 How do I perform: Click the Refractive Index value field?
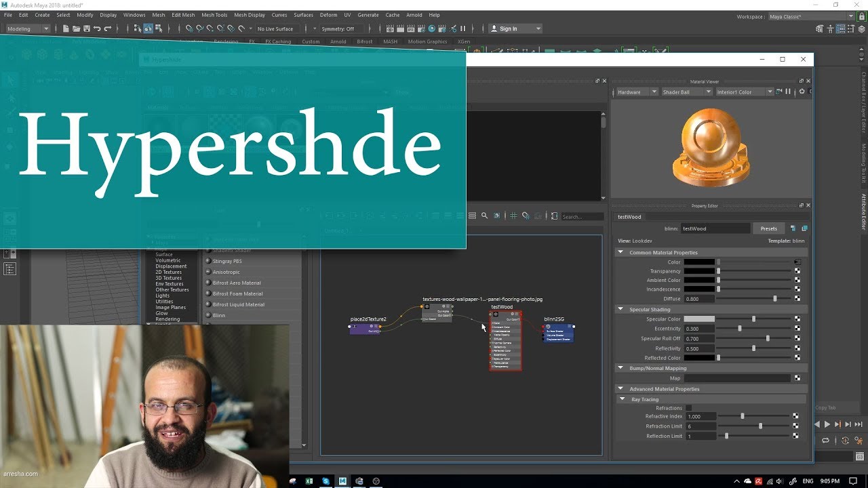coord(701,416)
